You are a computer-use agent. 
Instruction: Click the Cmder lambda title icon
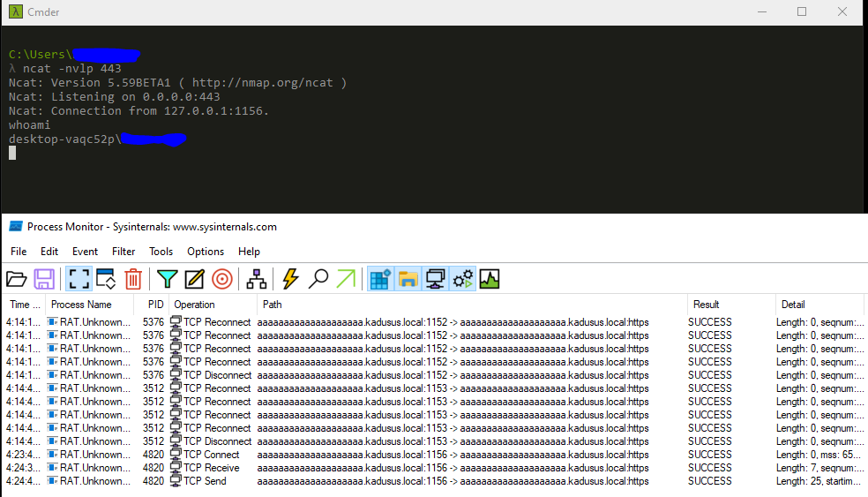click(16, 11)
